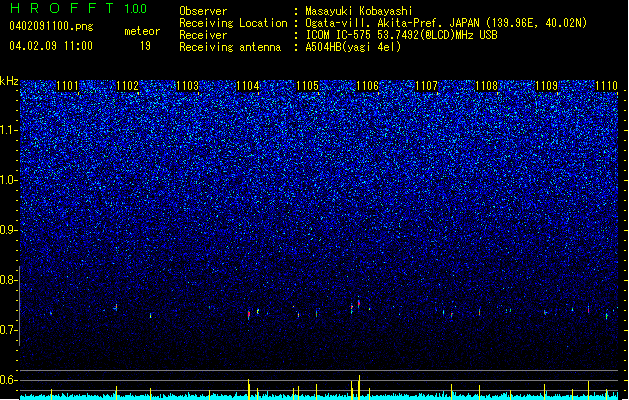Click the 1103 time marker
This screenshot has height=400, width=629.
pos(187,86)
